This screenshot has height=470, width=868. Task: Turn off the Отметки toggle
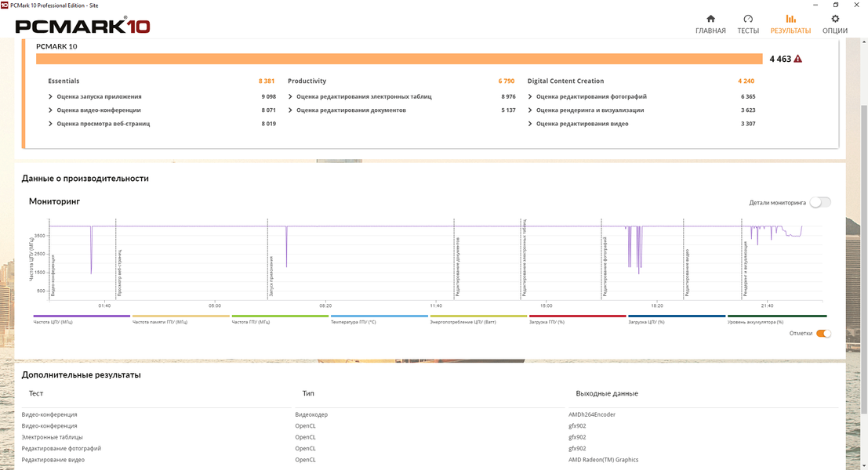pyautogui.click(x=824, y=334)
